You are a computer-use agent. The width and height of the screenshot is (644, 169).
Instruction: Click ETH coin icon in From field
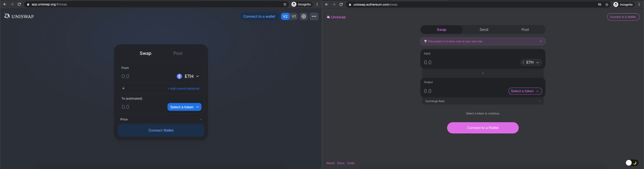(179, 76)
